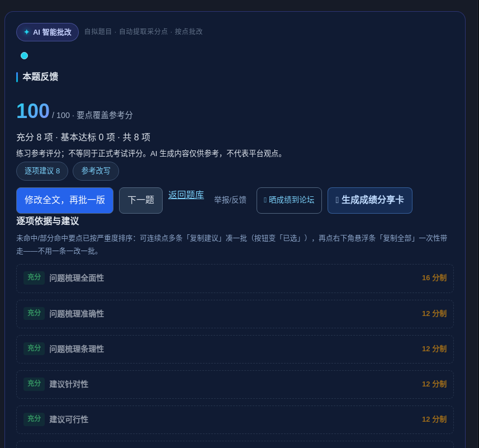
Task: Click 12 分制 on 问题梳理条理性 row
Action: coord(434,348)
